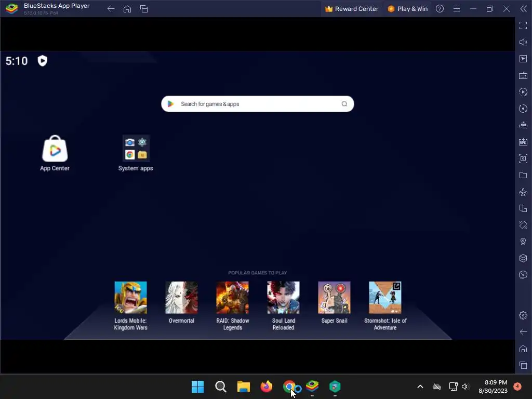Open the Windows Start menu

coord(197,387)
